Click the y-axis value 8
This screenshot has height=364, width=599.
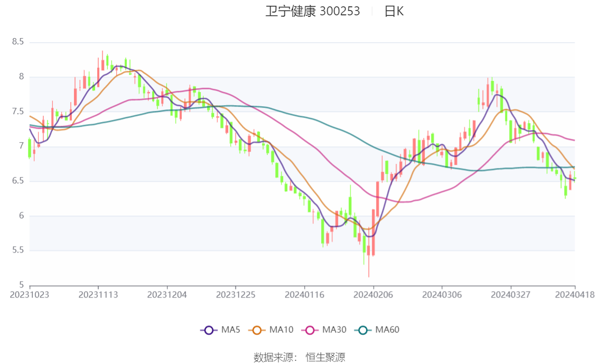coord(21,77)
